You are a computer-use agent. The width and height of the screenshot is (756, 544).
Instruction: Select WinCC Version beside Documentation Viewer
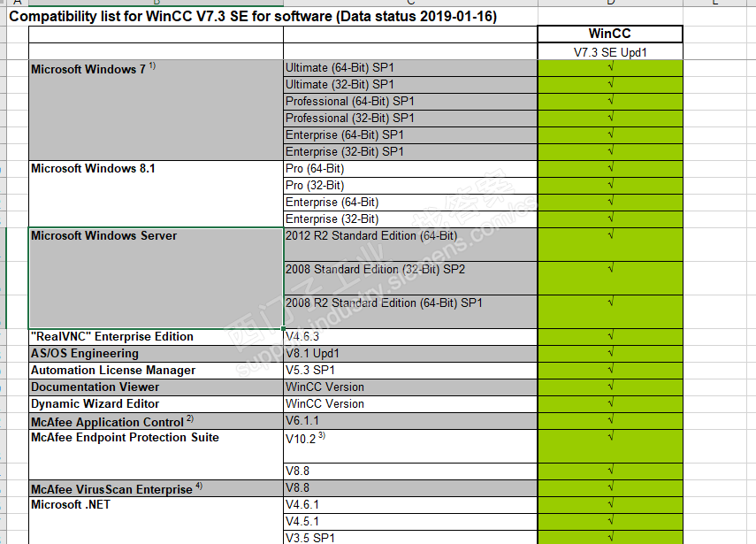point(410,387)
